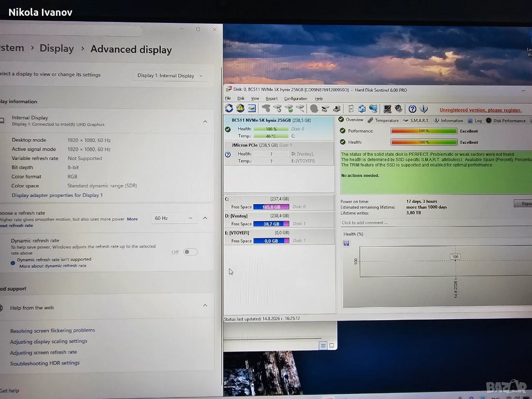Collapse the Help from the web section

[x=205, y=305]
